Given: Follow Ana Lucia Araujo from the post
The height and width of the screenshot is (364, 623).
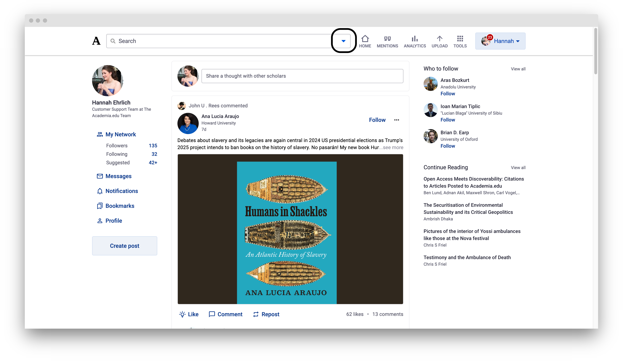Looking at the screenshot, I should click(377, 120).
